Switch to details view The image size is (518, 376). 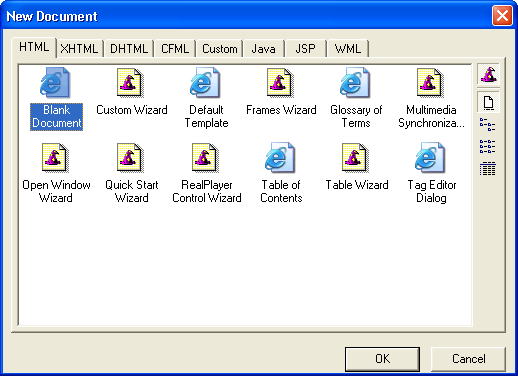[488, 169]
